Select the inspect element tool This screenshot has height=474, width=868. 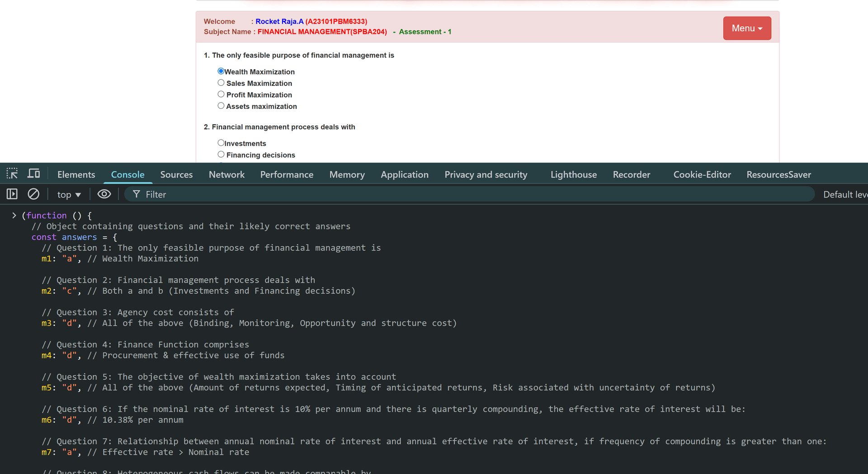pos(12,174)
